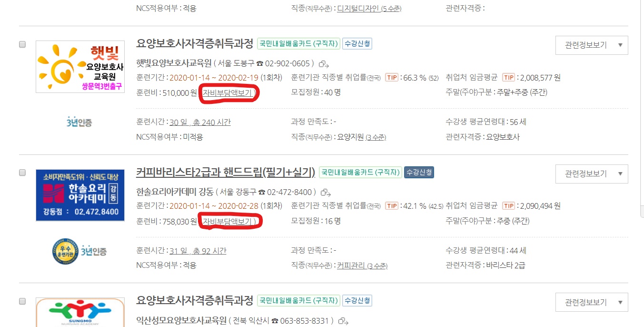The height and width of the screenshot is (327, 644).
Task: Click the TIP icon next to 42.1 % employment rate
Action: point(392,206)
